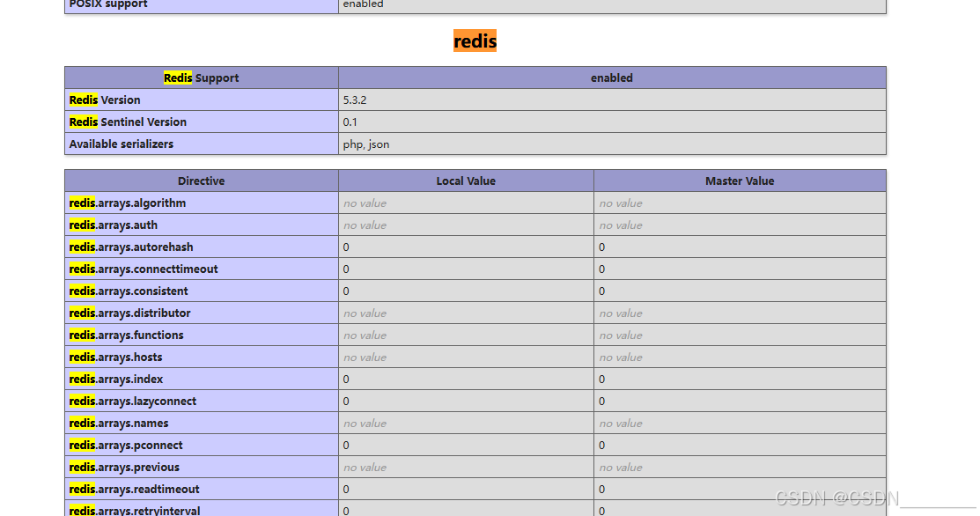
Task: Select redis.arrays.lazyconnect directive
Action: click(202, 401)
